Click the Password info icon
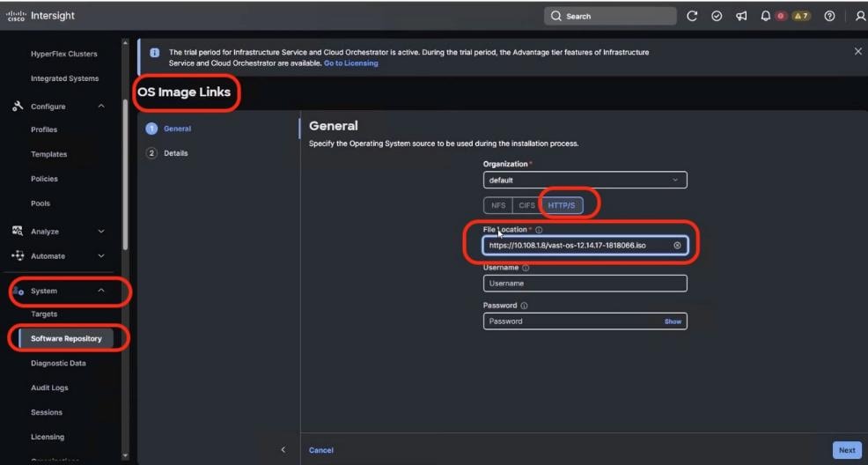Viewport: 868px width, 465px height. pos(524,306)
